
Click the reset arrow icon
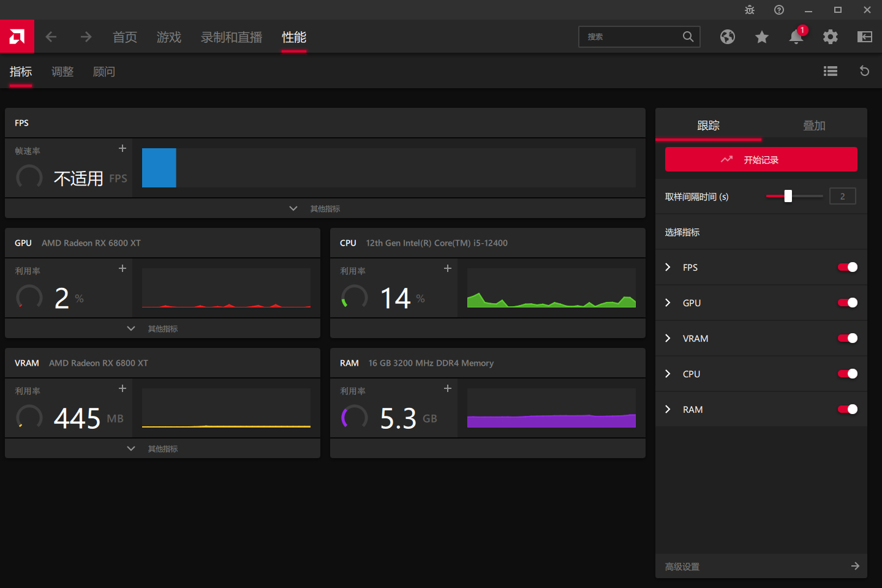coord(865,71)
